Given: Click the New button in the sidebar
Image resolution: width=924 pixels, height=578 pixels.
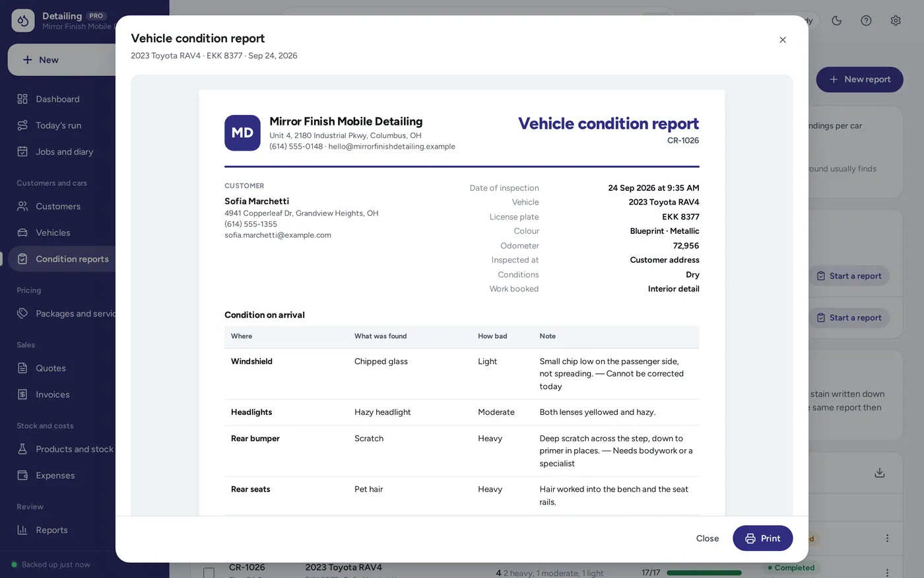Looking at the screenshot, I should coord(62,60).
